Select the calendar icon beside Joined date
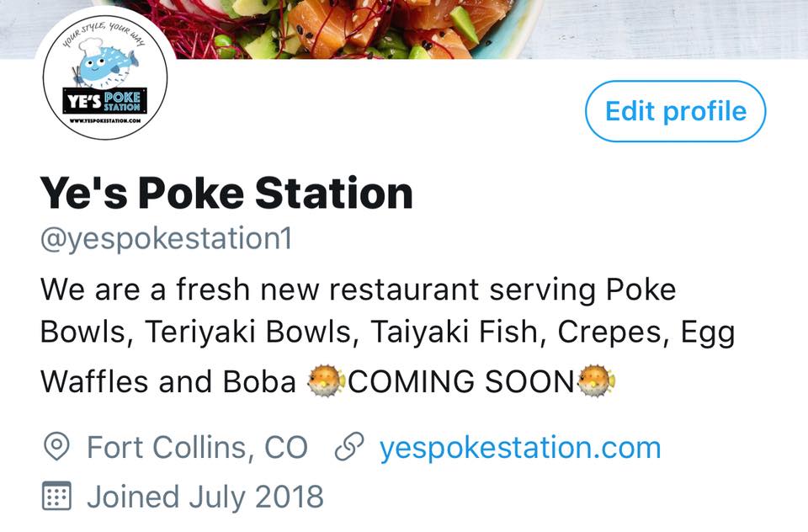Viewport: 808px width, 532px height. pyautogui.click(x=56, y=496)
